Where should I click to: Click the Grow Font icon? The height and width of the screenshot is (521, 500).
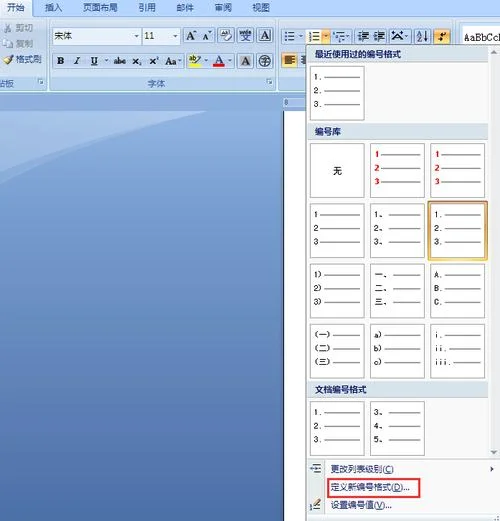click(191, 36)
